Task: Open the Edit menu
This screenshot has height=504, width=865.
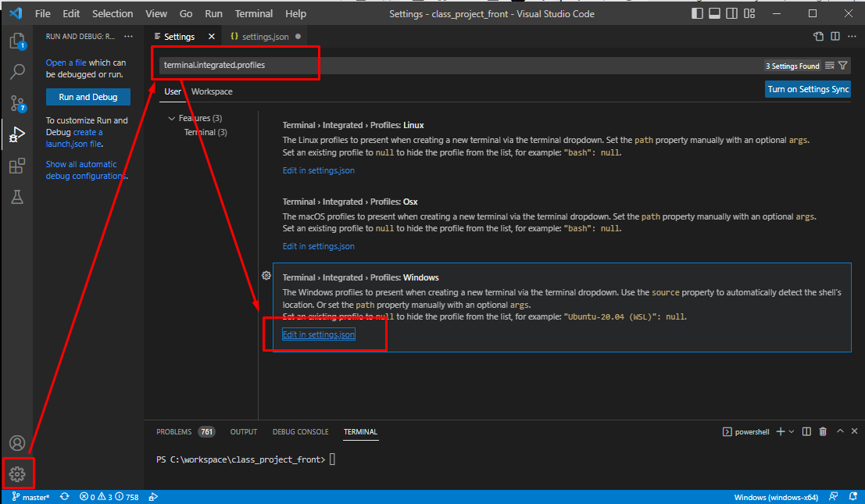Action: (71, 14)
